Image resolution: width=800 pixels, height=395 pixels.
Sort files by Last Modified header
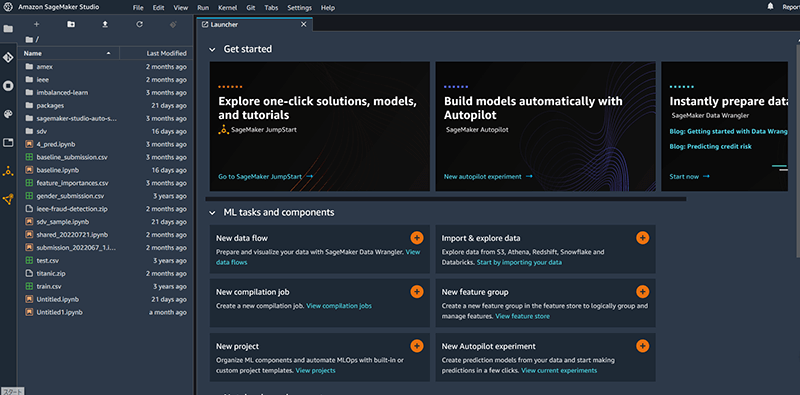tap(156, 53)
